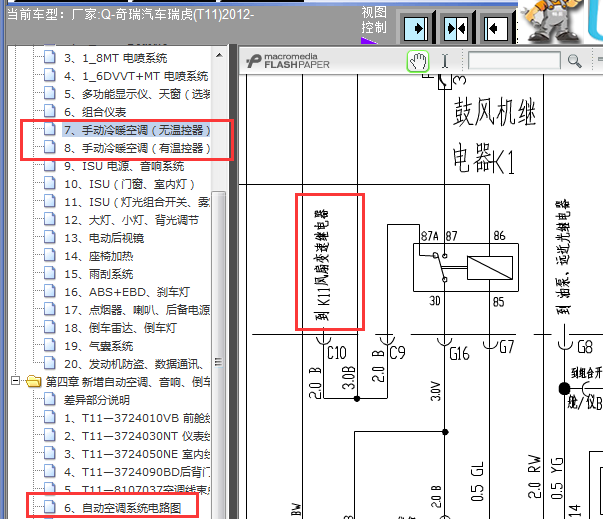Open 19、气囊系统 page

point(98,346)
